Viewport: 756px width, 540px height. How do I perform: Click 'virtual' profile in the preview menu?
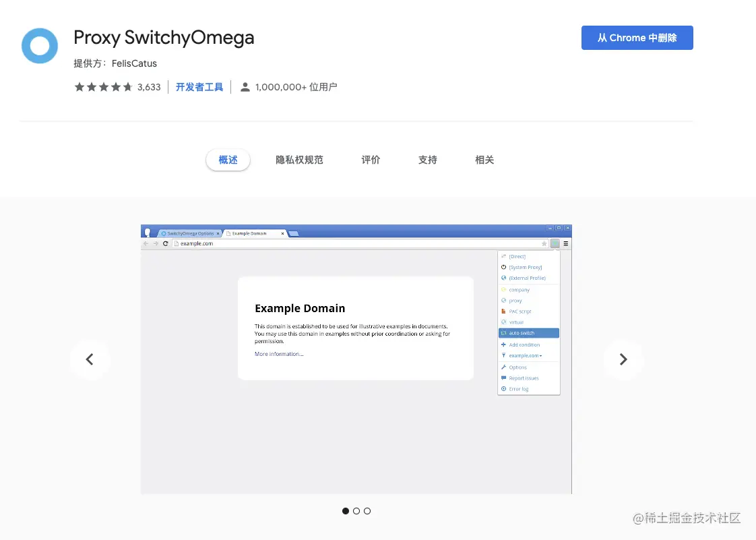(516, 322)
